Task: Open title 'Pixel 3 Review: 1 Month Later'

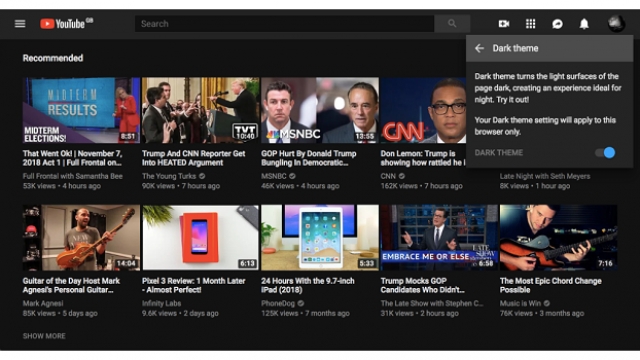Action: point(194,285)
